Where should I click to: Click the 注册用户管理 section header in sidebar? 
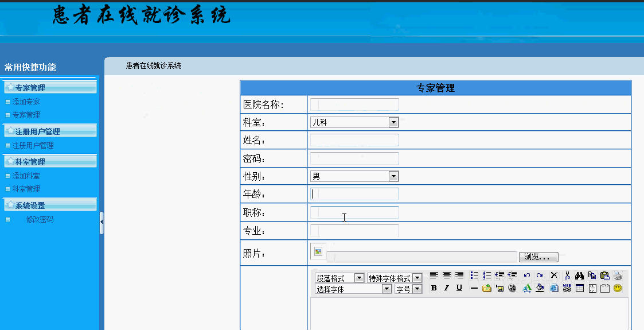(x=50, y=131)
